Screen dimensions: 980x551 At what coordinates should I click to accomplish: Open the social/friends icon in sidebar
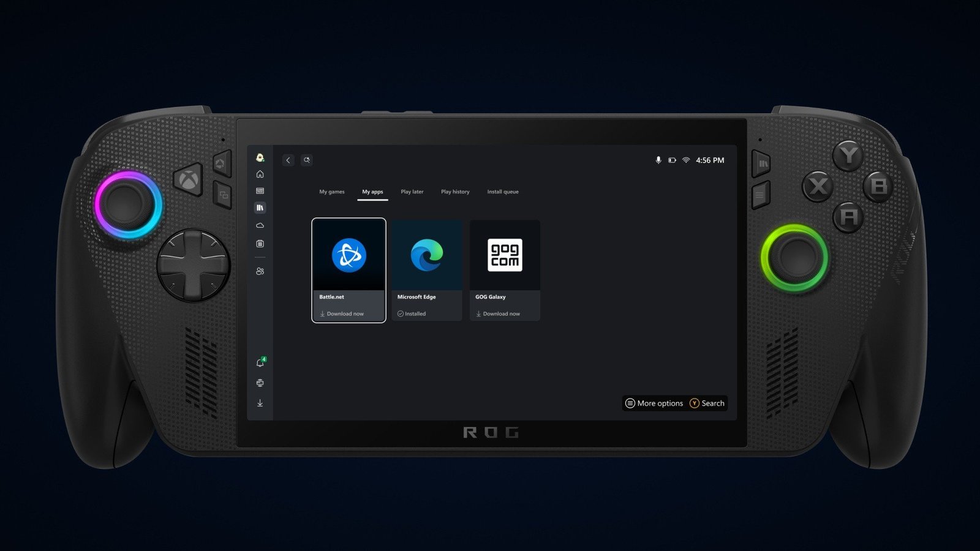click(x=260, y=271)
